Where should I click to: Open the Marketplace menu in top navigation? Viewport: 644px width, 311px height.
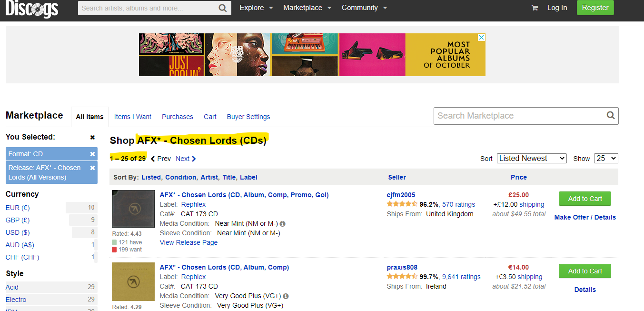click(x=307, y=8)
